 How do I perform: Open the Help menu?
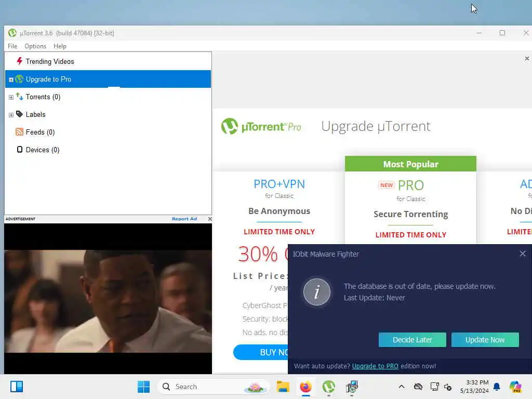(x=60, y=46)
